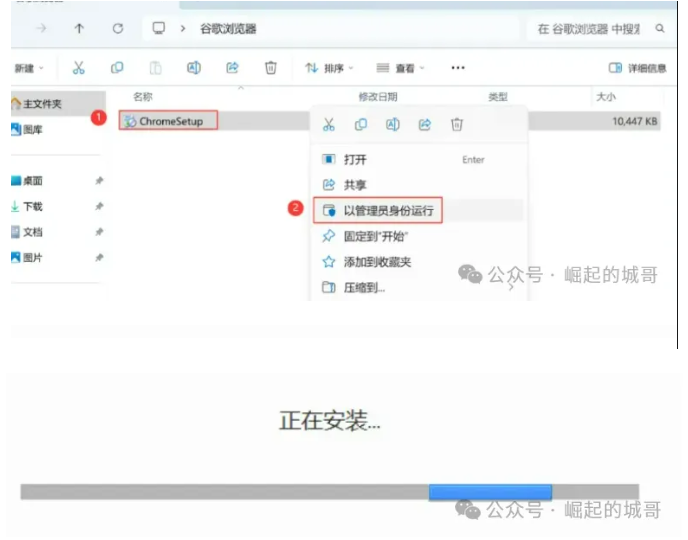Choose 压缩到... from the context menu
This screenshot has height=540, width=688.
[419, 288]
